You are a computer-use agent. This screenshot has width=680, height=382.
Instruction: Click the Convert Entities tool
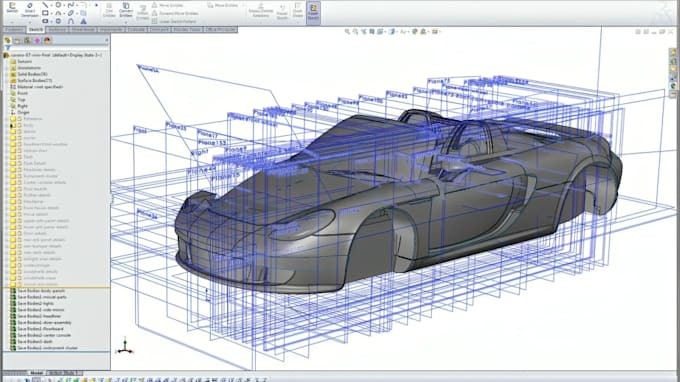point(126,10)
